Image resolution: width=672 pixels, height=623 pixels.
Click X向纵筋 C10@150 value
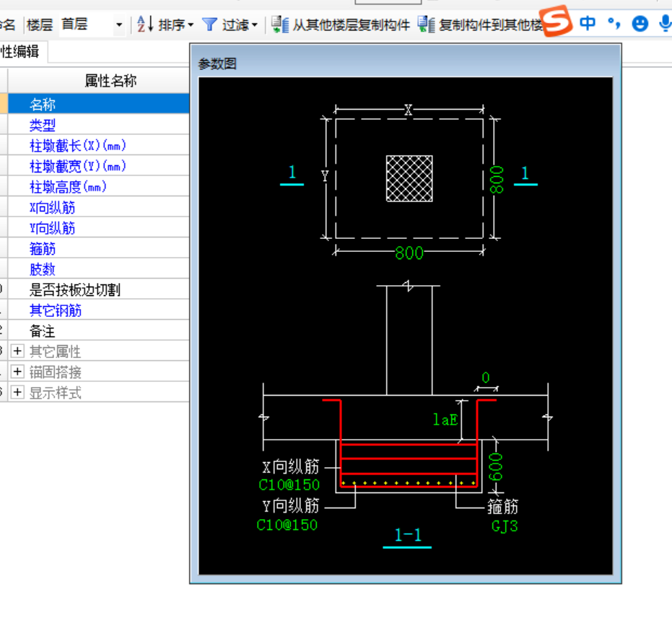[x=289, y=485]
